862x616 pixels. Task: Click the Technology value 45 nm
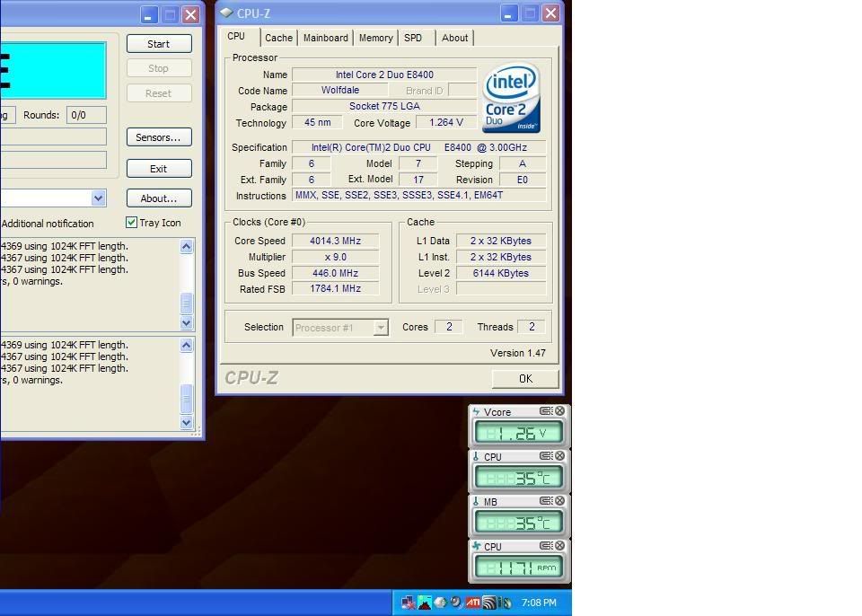coord(317,122)
